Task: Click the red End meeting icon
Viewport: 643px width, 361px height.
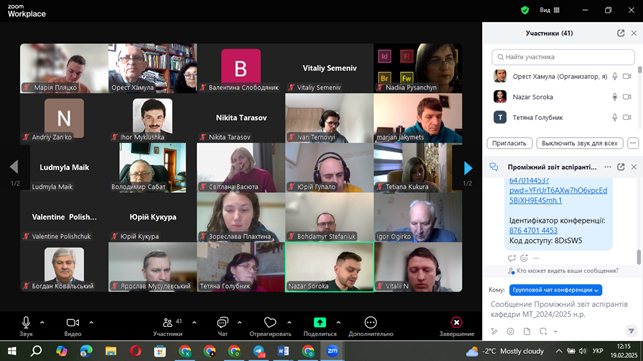Action: 456,323
